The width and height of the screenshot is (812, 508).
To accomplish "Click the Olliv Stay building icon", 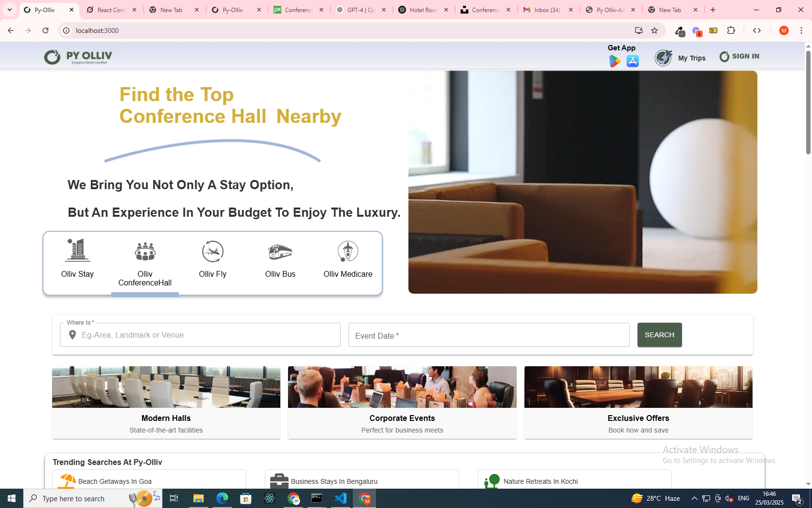I will (77, 251).
